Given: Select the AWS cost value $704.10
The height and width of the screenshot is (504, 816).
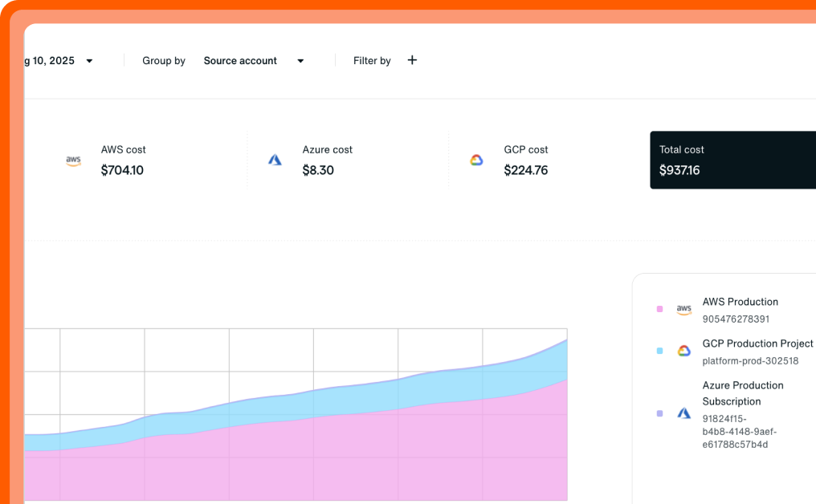Looking at the screenshot, I should pos(122,170).
